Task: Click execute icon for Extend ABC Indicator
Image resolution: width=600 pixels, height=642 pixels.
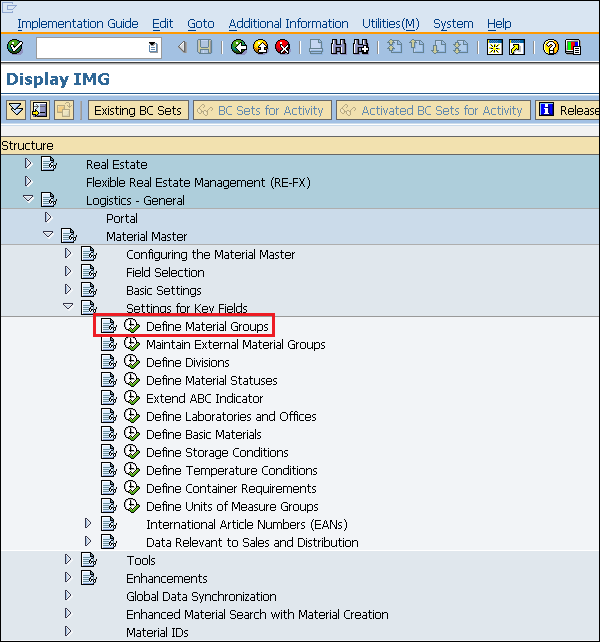Action: tap(132, 398)
